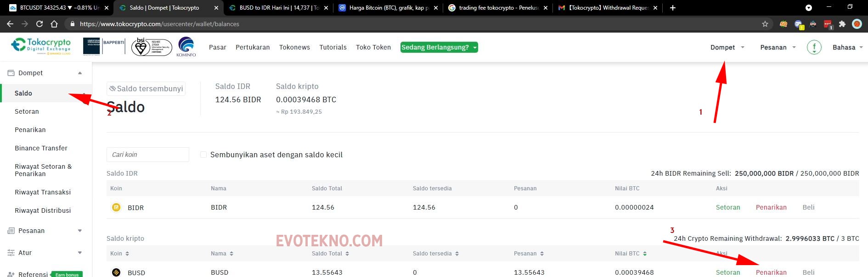Click Setoran for the BIDR row

click(x=728, y=207)
